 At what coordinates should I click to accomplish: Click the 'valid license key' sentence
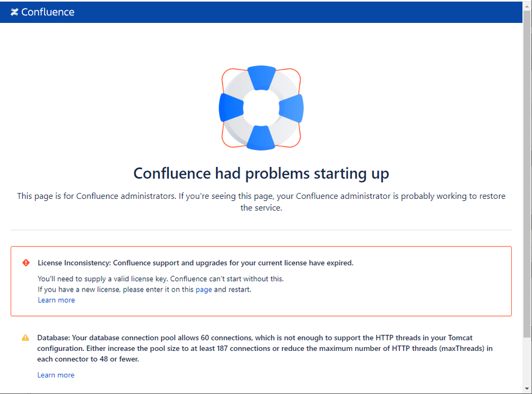click(160, 279)
